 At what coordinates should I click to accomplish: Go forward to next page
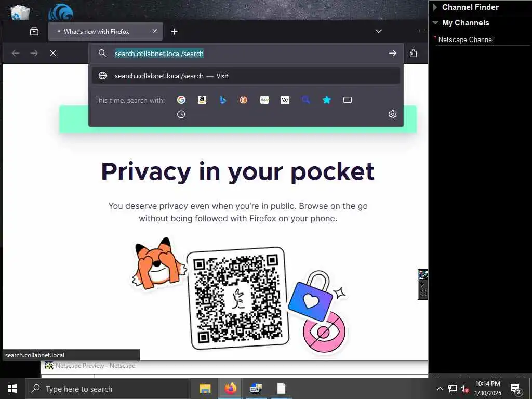click(34, 54)
